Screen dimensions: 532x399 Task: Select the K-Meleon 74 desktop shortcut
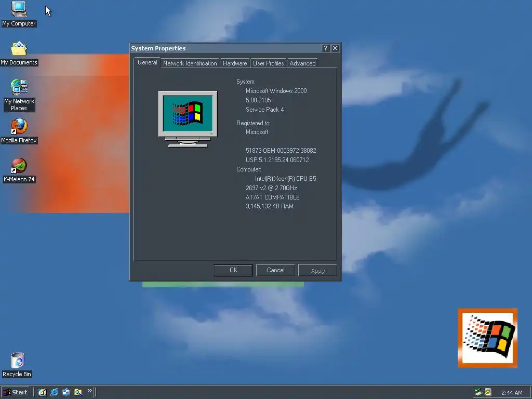[x=19, y=170]
